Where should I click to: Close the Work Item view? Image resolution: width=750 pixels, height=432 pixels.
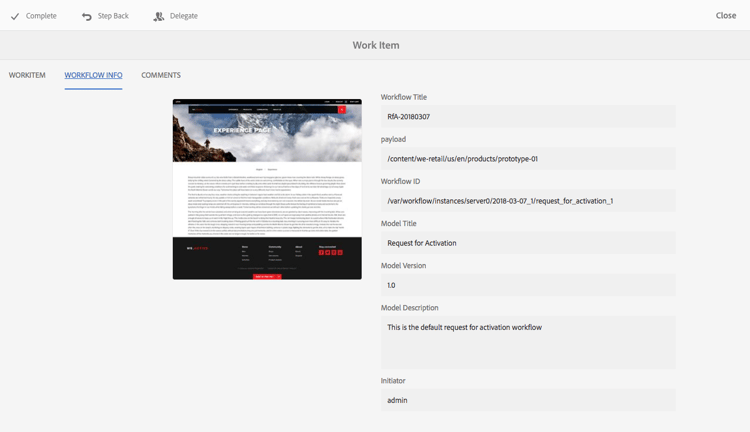coord(726,15)
